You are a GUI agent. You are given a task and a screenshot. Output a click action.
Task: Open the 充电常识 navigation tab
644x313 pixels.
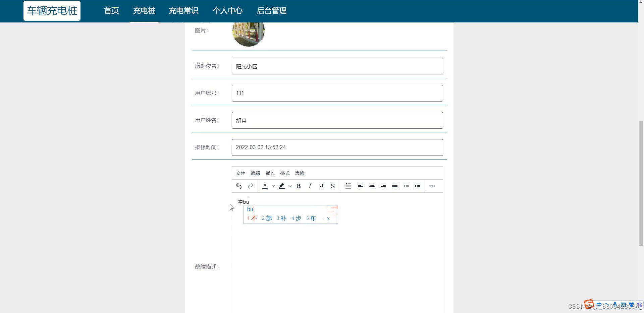click(x=183, y=11)
